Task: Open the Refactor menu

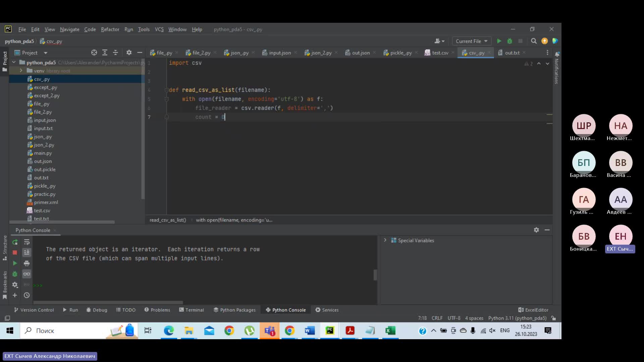Action: [110, 29]
